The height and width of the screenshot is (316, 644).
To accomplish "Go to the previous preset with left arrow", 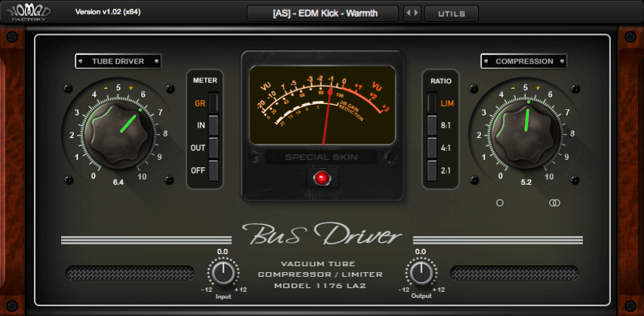I will point(408,14).
